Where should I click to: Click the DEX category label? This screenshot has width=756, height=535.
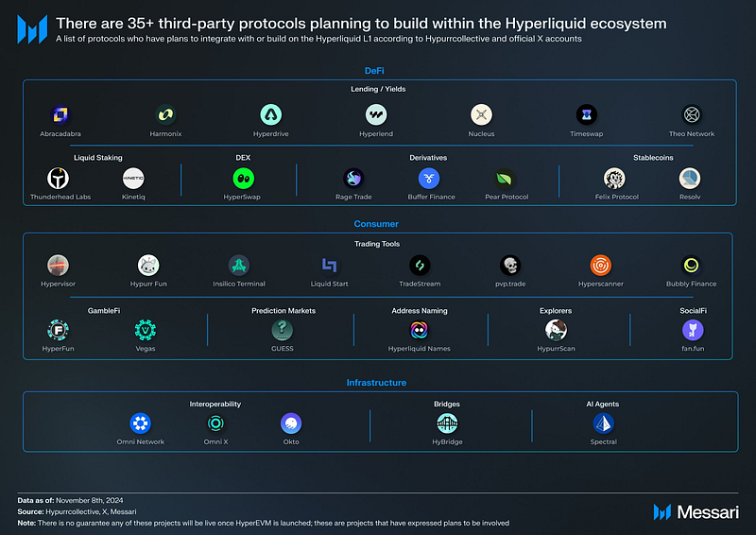[243, 158]
